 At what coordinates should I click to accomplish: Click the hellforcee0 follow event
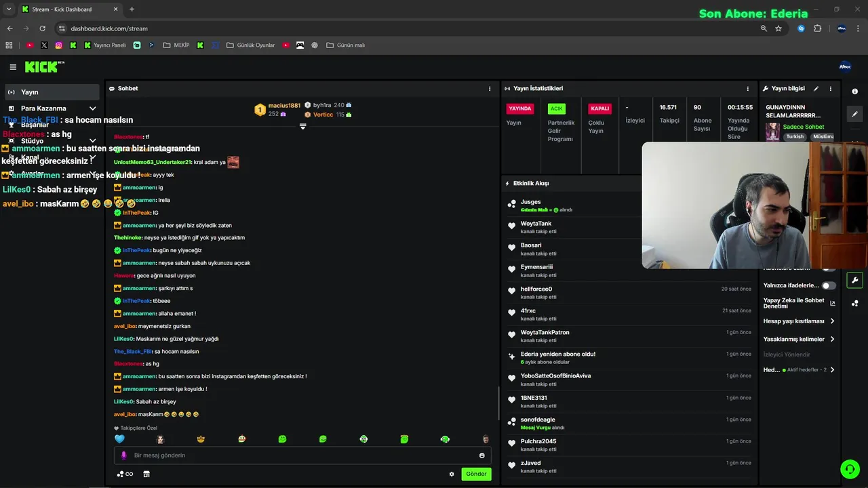point(629,293)
